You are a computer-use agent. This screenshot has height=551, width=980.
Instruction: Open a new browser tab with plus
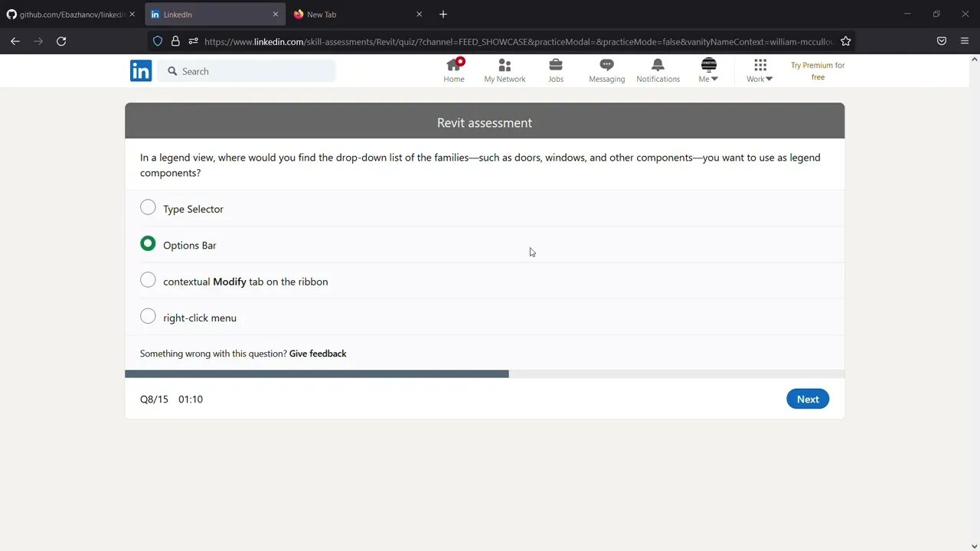pyautogui.click(x=443, y=15)
